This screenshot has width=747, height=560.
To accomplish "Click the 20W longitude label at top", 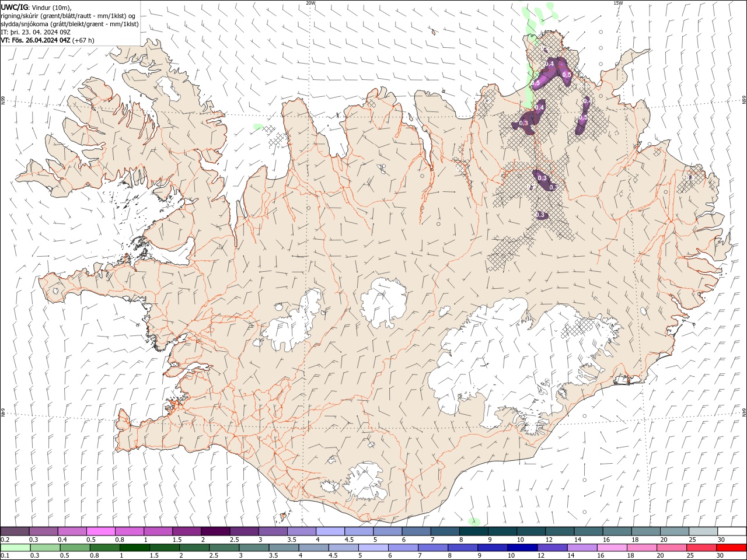I will (310, 3).
